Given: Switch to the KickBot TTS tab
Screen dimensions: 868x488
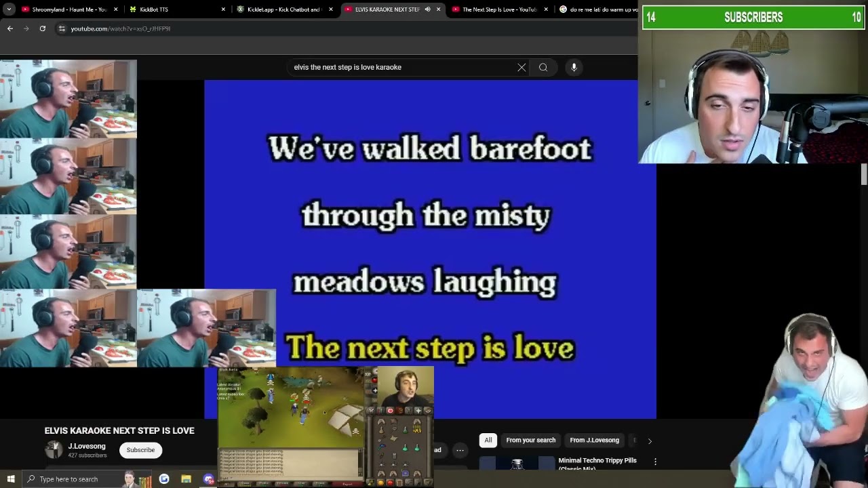Looking at the screenshot, I should coord(154,9).
